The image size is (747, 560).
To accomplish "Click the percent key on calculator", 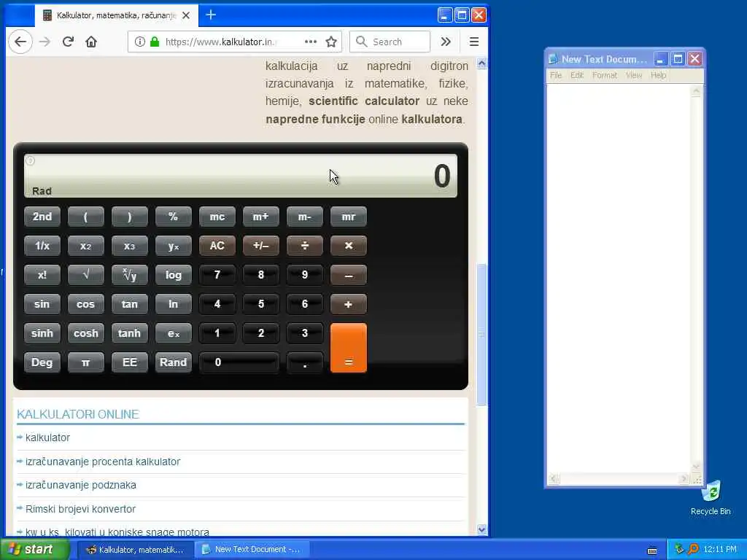I will (174, 217).
